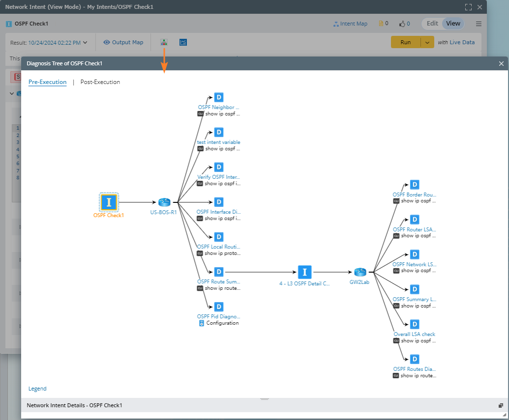
Task: Click the Run button
Action: tap(405, 42)
